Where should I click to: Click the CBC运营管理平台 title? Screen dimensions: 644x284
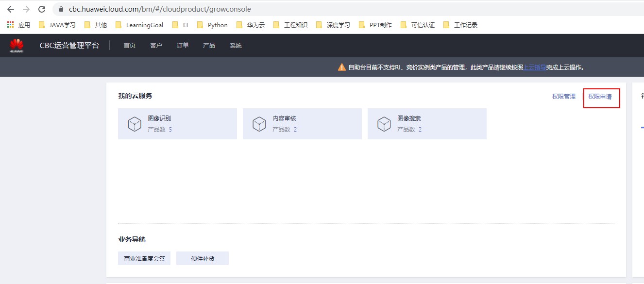[x=69, y=46]
